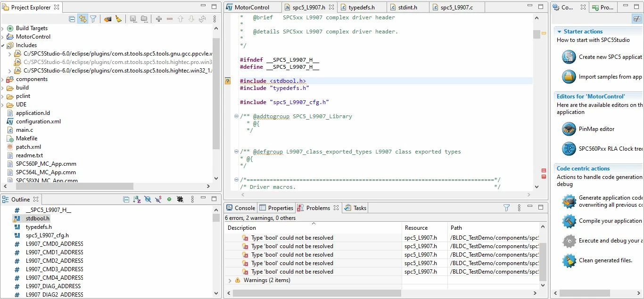Close the spc5_L9907.h editor tab

tap(331, 7)
